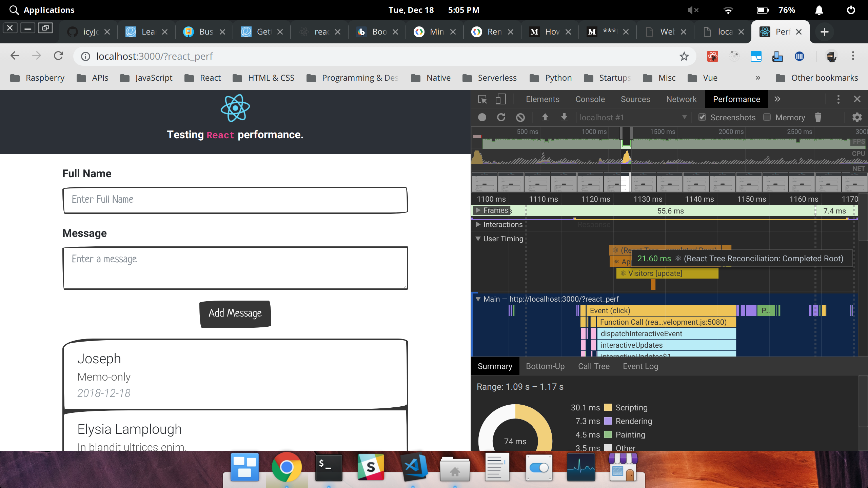
Task: Toggle the Screenshots checkbox in Performance
Action: pos(702,117)
